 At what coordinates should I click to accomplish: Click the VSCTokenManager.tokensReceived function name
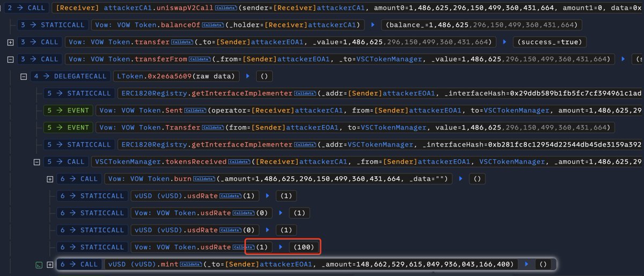coord(160,162)
